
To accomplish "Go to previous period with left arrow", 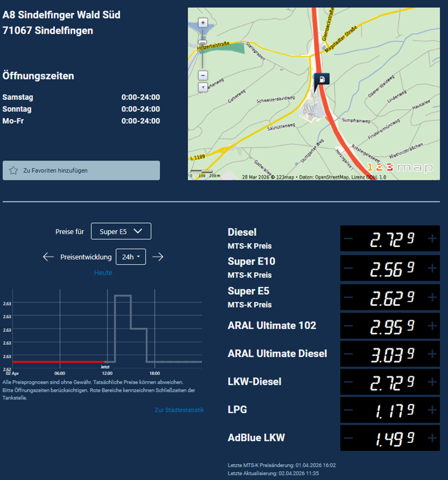I will coord(48,257).
